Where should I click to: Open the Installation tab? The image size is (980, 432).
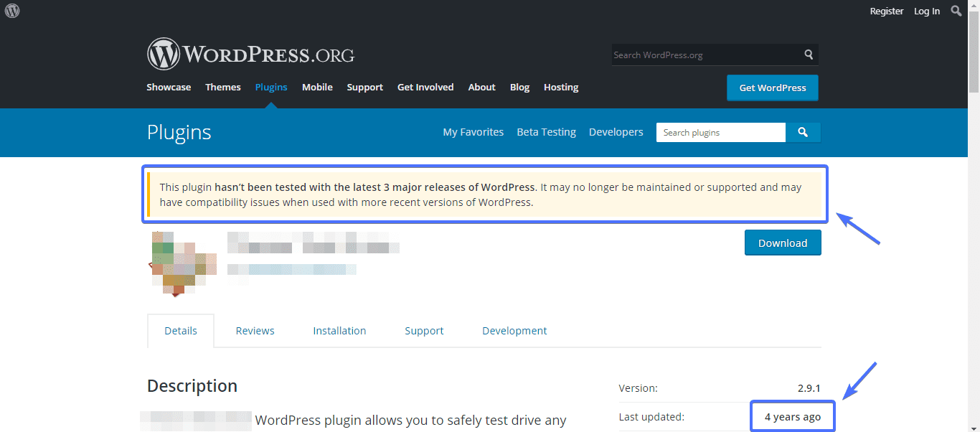[x=339, y=331]
